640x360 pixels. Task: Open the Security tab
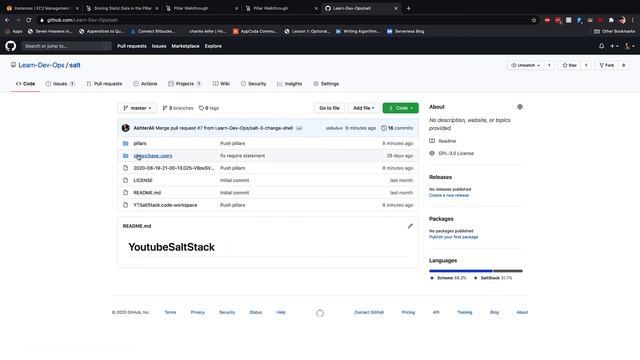click(253, 84)
